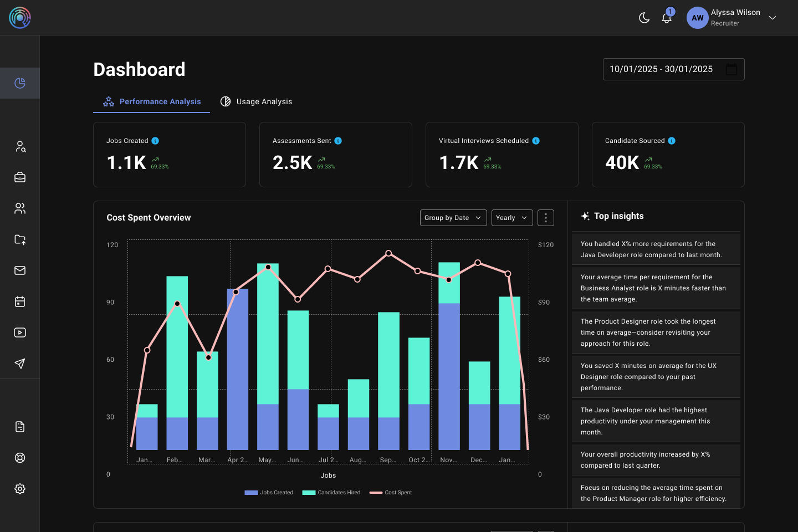Click the info icon beside Jobs Created
This screenshot has width=798, height=532.
[x=155, y=141]
